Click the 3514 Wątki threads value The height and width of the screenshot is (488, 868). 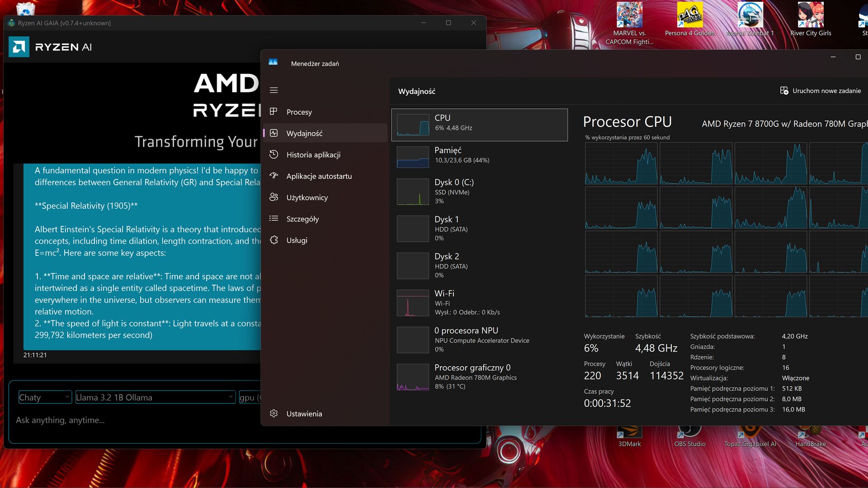click(x=627, y=375)
